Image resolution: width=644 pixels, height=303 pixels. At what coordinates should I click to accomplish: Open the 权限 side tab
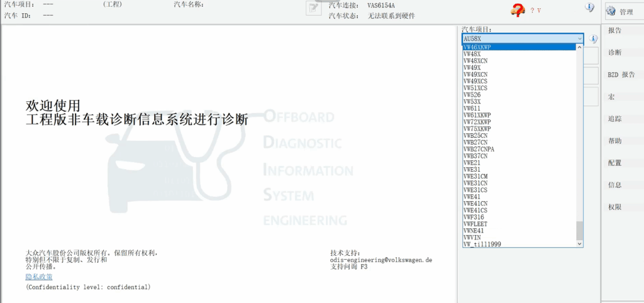tap(614, 207)
